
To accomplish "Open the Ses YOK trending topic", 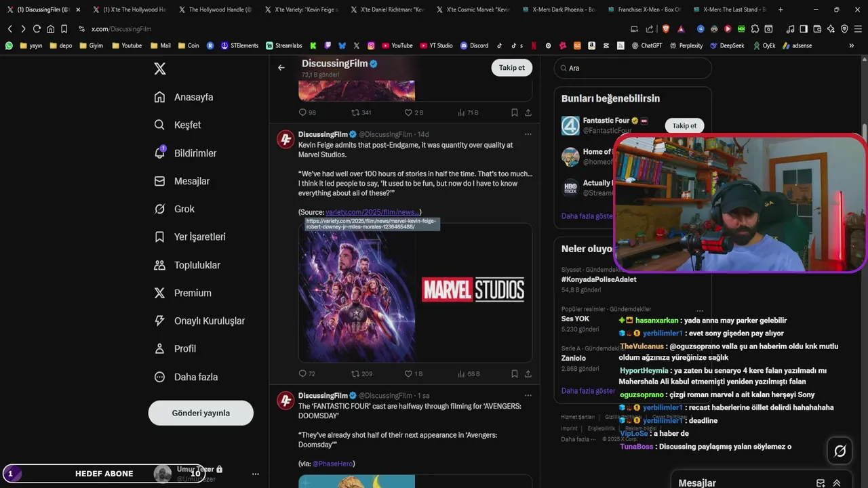I will pyautogui.click(x=575, y=319).
